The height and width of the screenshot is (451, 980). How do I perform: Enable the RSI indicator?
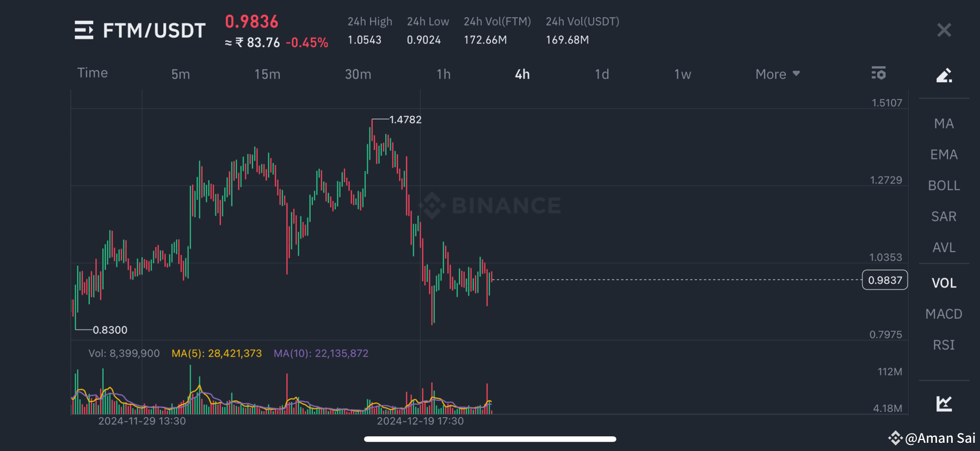pyautogui.click(x=944, y=344)
